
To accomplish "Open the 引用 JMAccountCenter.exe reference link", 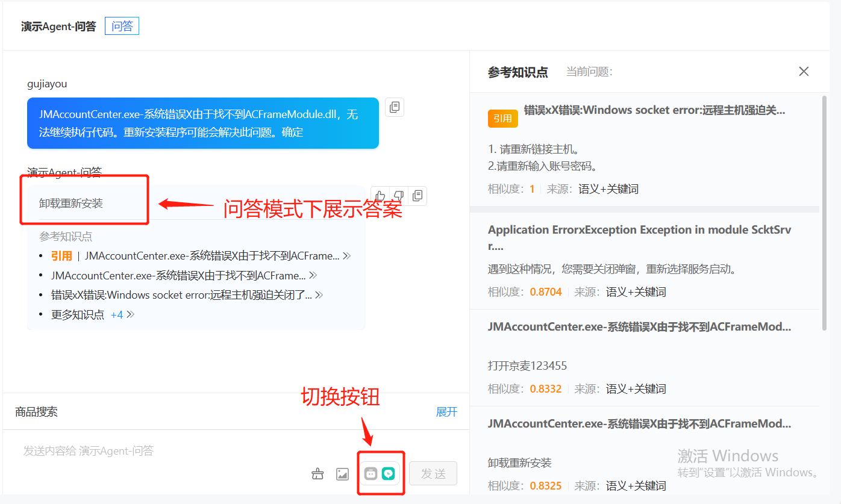I will pyautogui.click(x=212, y=256).
